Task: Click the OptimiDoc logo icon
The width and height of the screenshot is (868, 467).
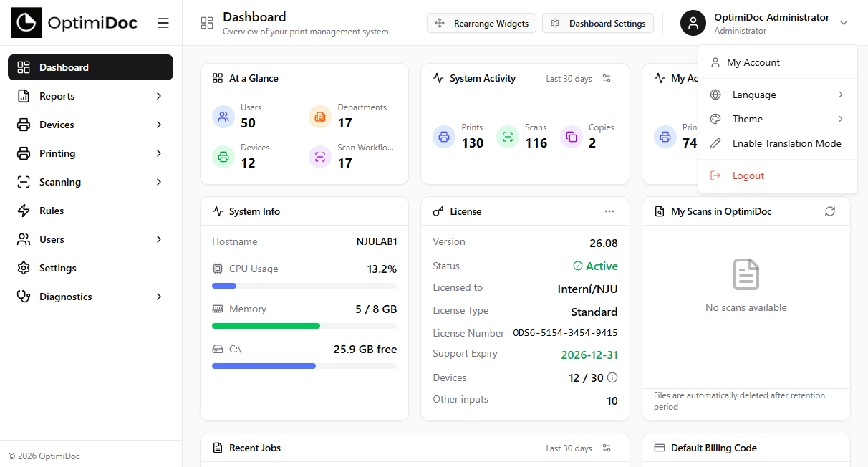Action: click(26, 23)
